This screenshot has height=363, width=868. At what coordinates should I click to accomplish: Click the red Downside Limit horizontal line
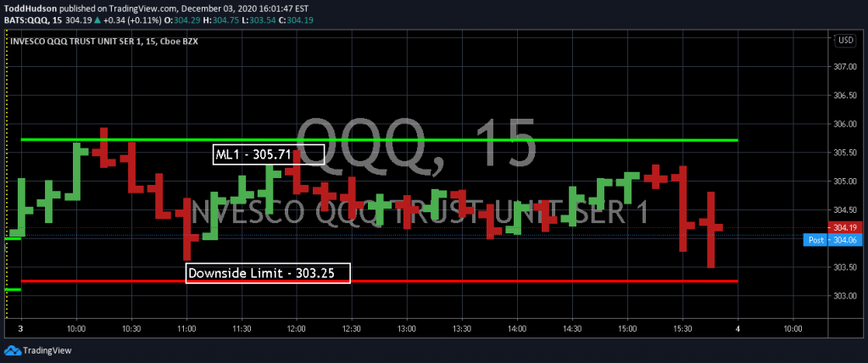tap(379, 281)
